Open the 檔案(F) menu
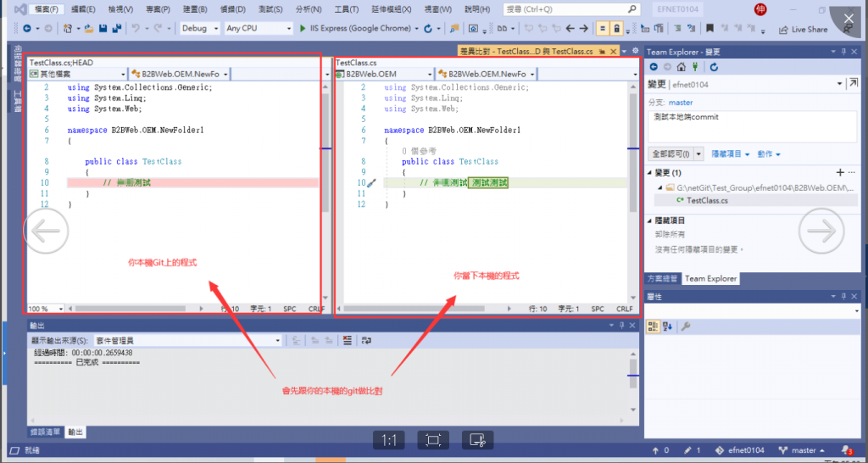Image resolution: width=868 pixels, height=463 pixels. pos(46,9)
